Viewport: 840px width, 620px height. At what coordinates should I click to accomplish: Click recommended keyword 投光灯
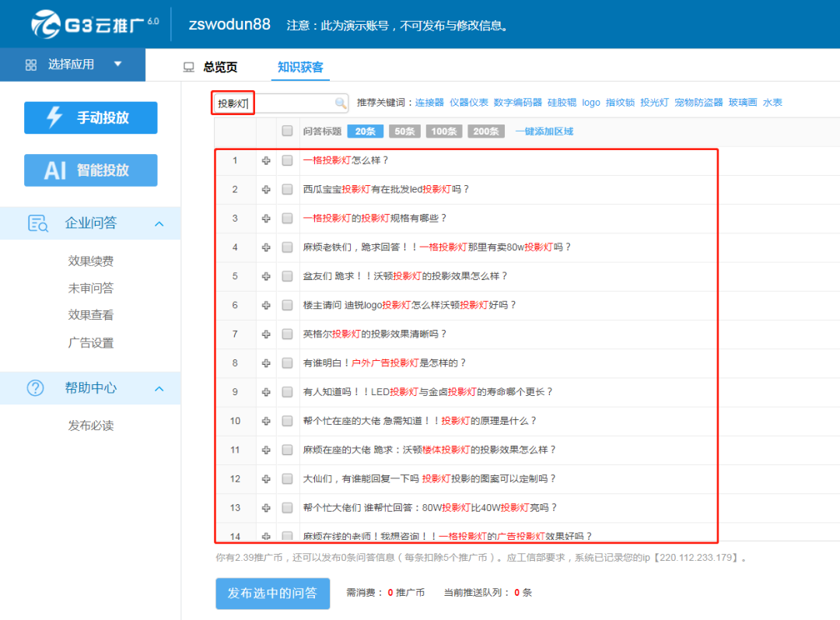point(655,103)
